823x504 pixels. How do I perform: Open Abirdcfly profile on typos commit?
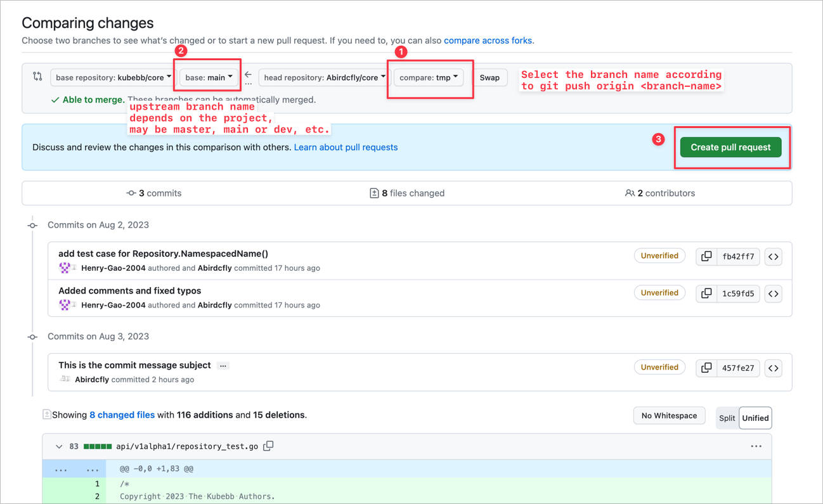(214, 305)
